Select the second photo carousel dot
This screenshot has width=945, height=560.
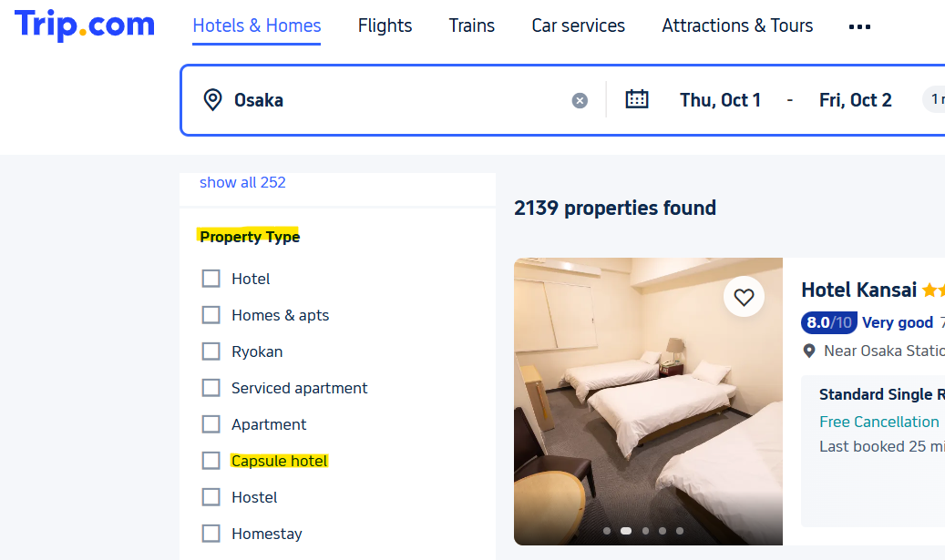coord(626,530)
